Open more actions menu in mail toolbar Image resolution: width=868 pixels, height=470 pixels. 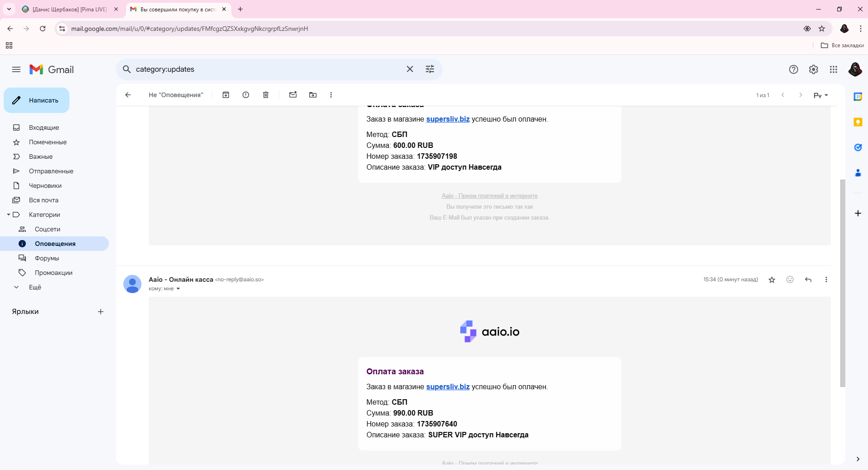pos(331,95)
